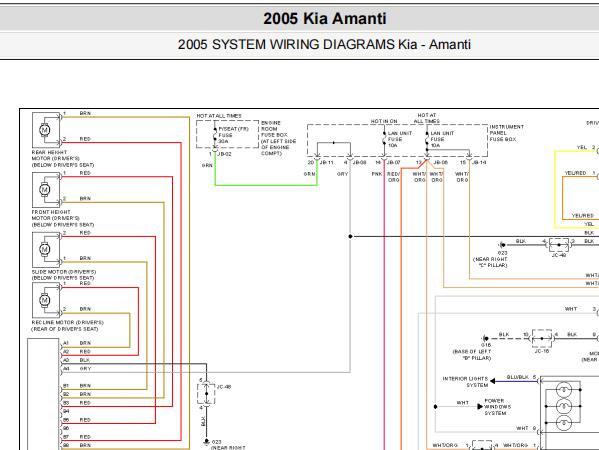Click the 'JB-07' connector label

coord(393,162)
